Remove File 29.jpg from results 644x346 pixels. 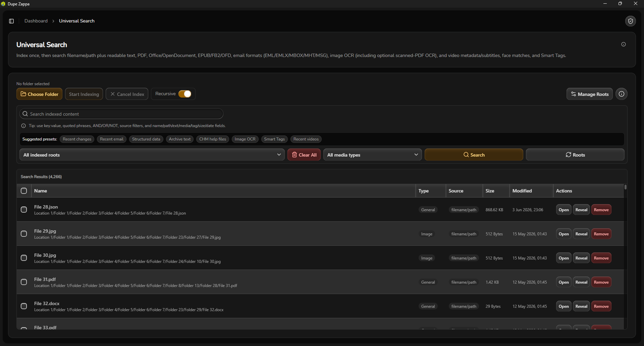[601, 234]
